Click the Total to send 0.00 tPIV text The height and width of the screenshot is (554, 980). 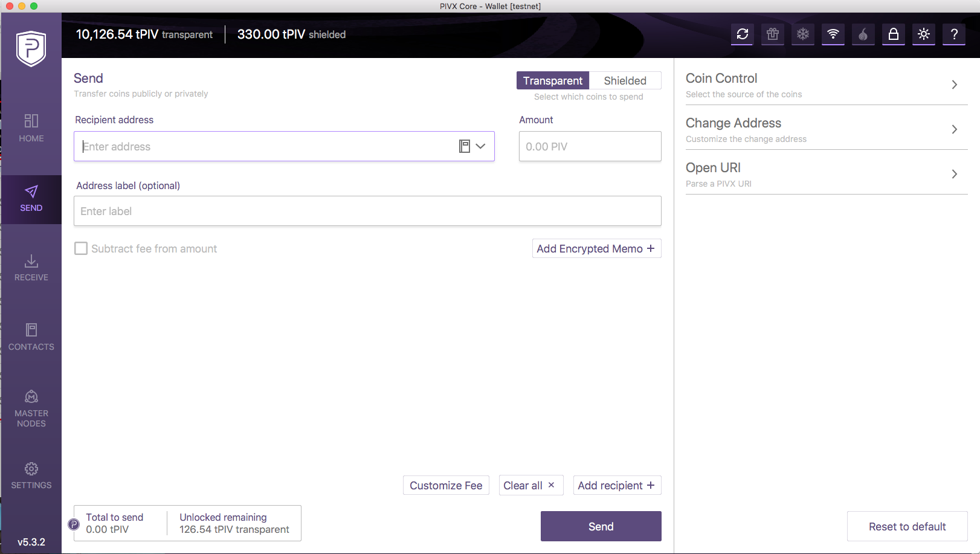(x=115, y=523)
